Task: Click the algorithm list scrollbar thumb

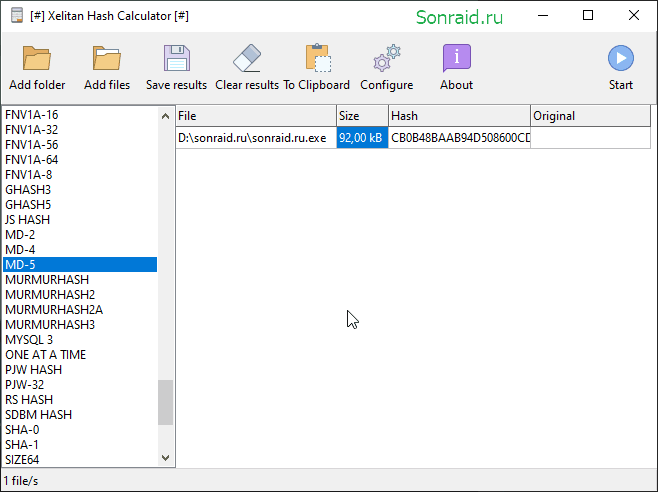Action: tap(166, 403)
